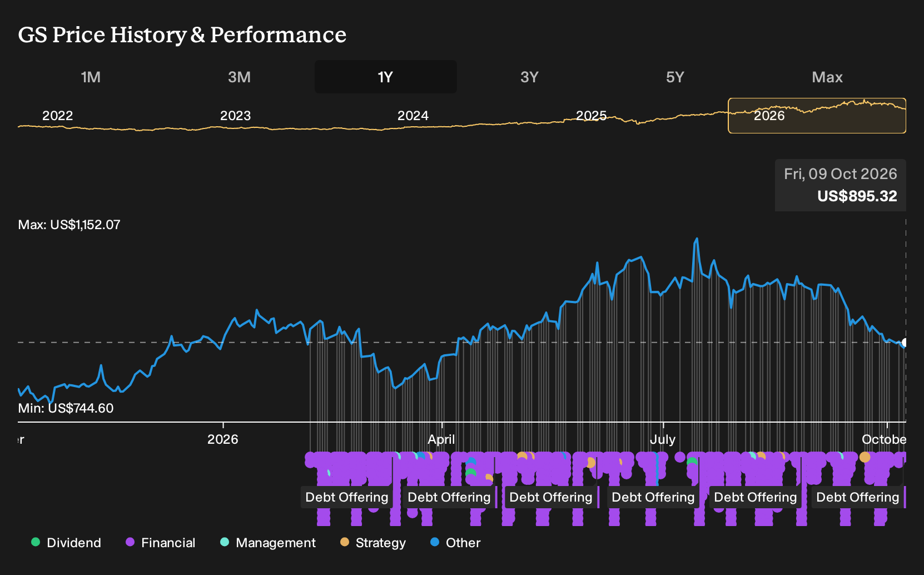Click the 'Fri, 09 Oct 2026' tooltip date

click(840, 174)
